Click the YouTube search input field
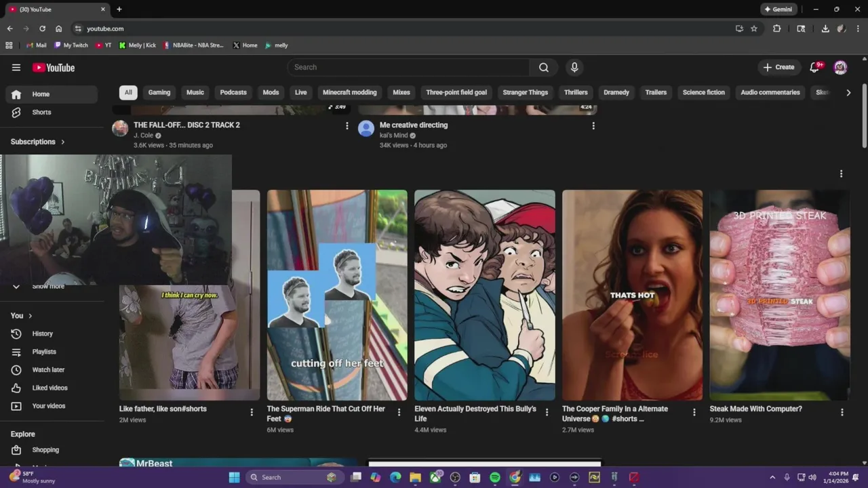 [409, 67]
